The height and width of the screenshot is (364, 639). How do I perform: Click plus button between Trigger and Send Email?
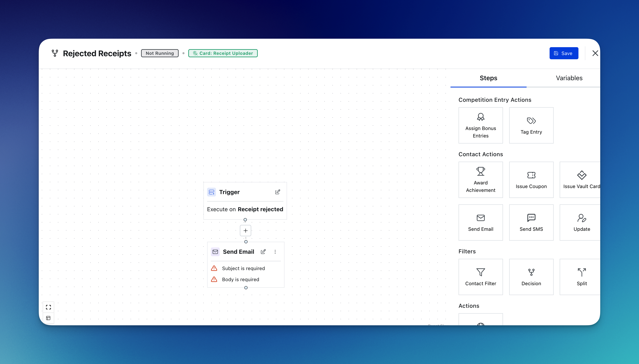tap(245, 231)
